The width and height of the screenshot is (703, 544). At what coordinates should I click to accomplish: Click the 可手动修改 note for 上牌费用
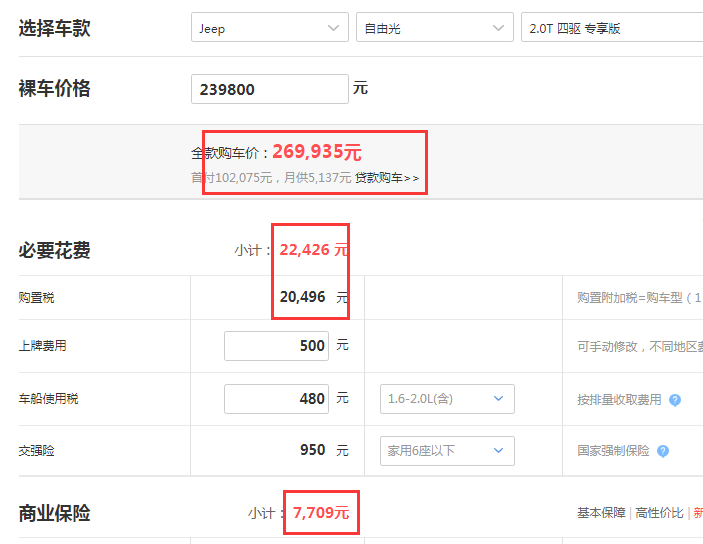640,346
